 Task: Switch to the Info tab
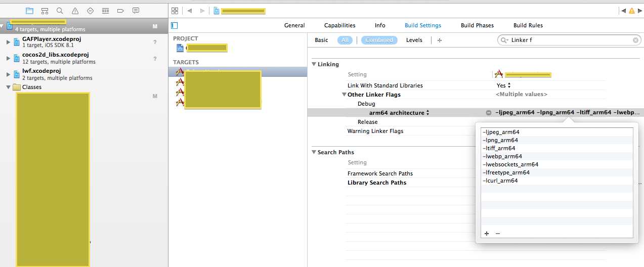pyautogui.click(x=380, y=25)
